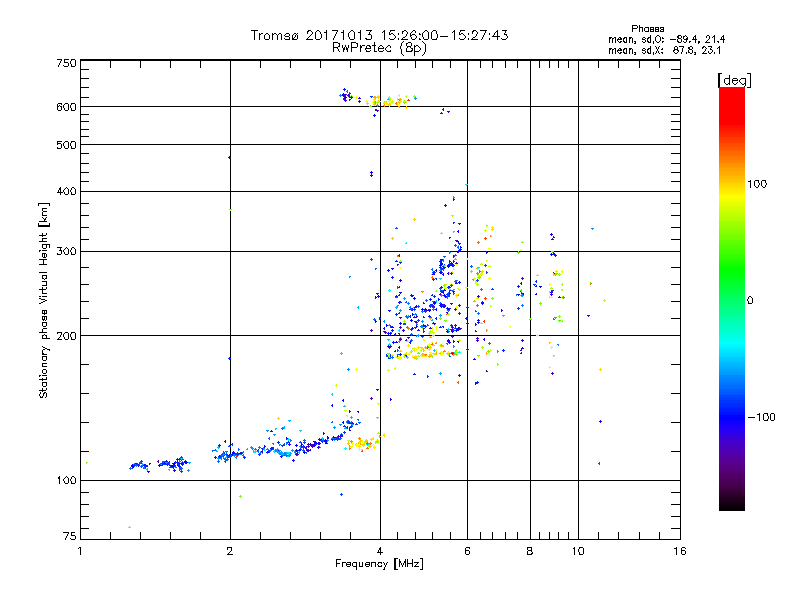Click the 'RwPretec (8p)' subtitle

[379, 48]
